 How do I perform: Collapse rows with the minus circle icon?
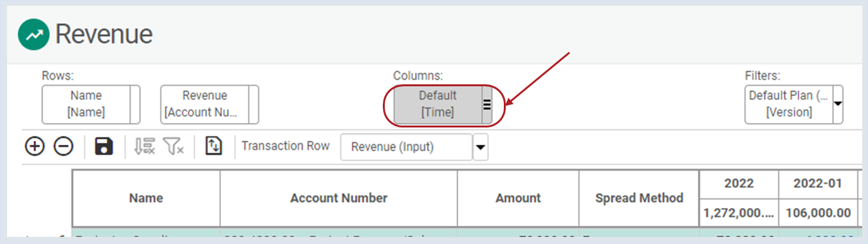tap(63, 146)
